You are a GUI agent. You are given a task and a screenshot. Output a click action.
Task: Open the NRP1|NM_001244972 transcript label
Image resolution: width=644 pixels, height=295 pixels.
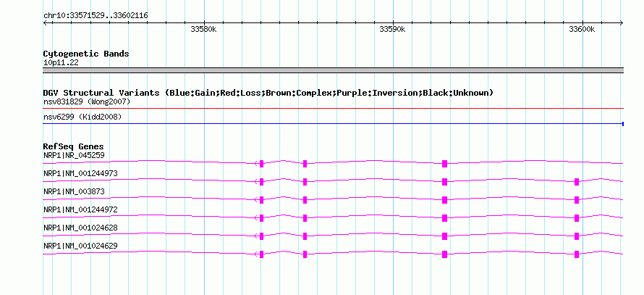(x=80, y=209)
